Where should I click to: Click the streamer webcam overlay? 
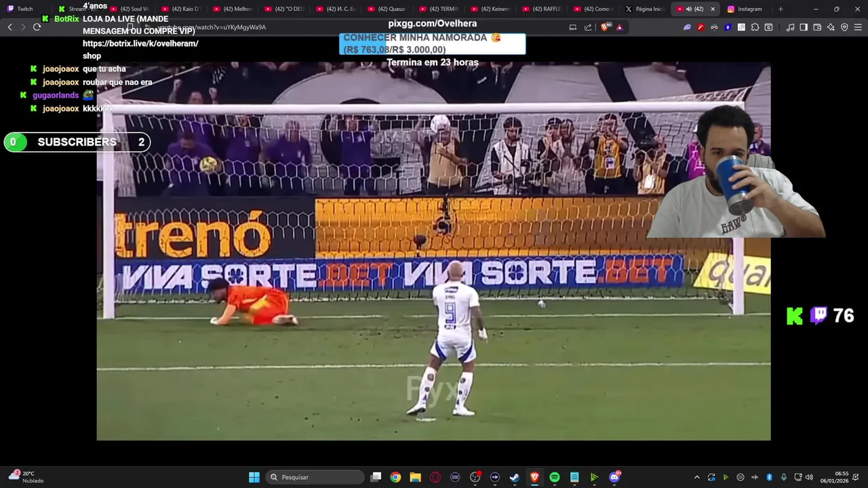pyautogui.click(x=736, y=171)
